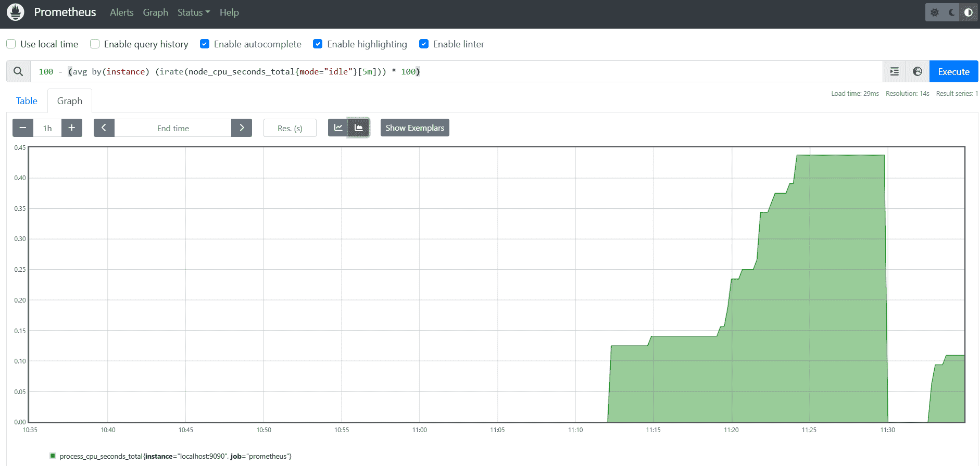
Task: Turn off Enable linter checkbox
Action: (424, 44)
